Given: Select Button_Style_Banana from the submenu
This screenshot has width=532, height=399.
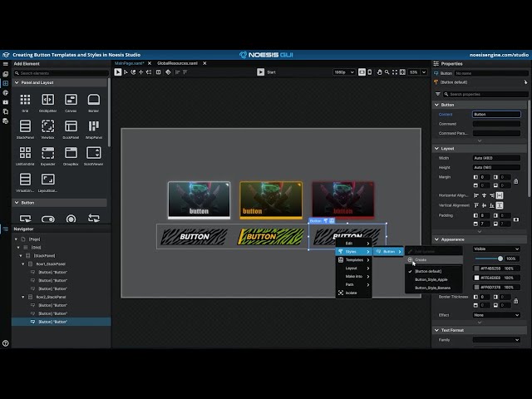Looking at the screenshot, I should (x=434, y=288).
